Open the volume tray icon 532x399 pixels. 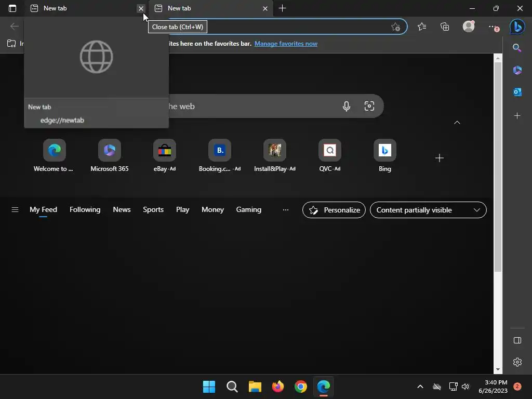tap(465, 387)
